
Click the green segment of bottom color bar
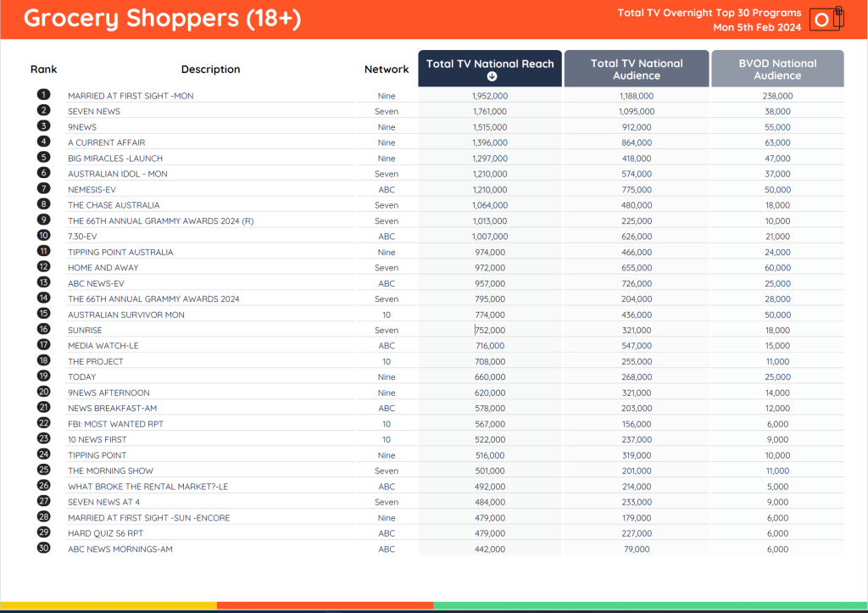click(x=650, y=605)
